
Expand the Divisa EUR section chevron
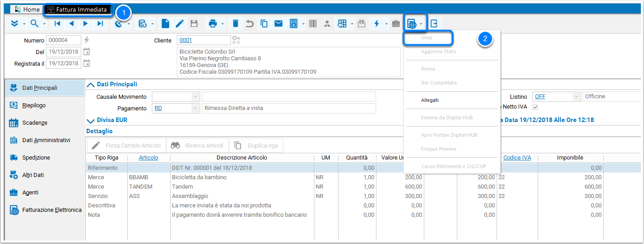pos(91,120)
